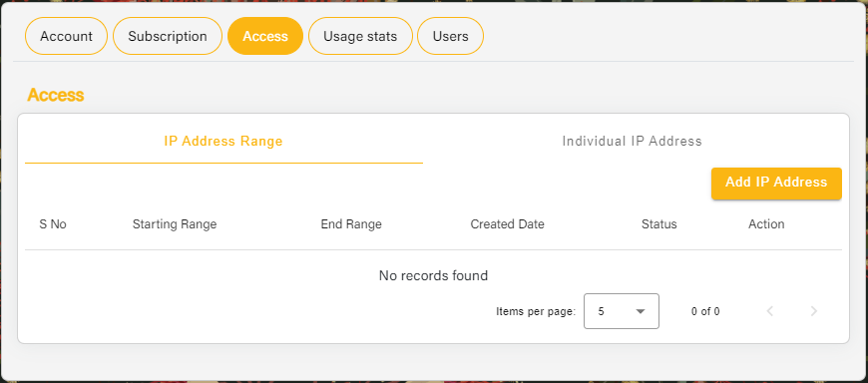
Task: Click the Created Date column header
Action: coord(508,224)
